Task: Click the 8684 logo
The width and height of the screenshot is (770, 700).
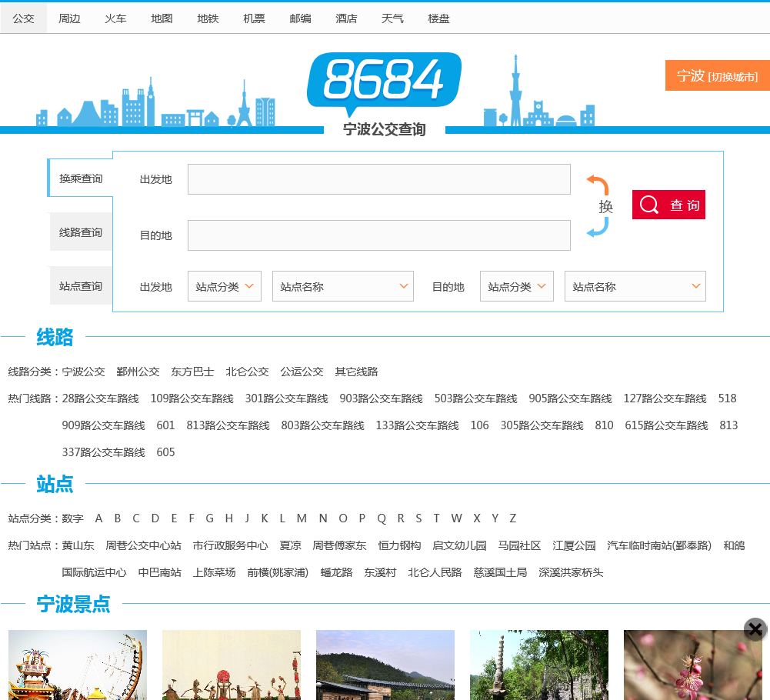Action: tap(384, 85)
